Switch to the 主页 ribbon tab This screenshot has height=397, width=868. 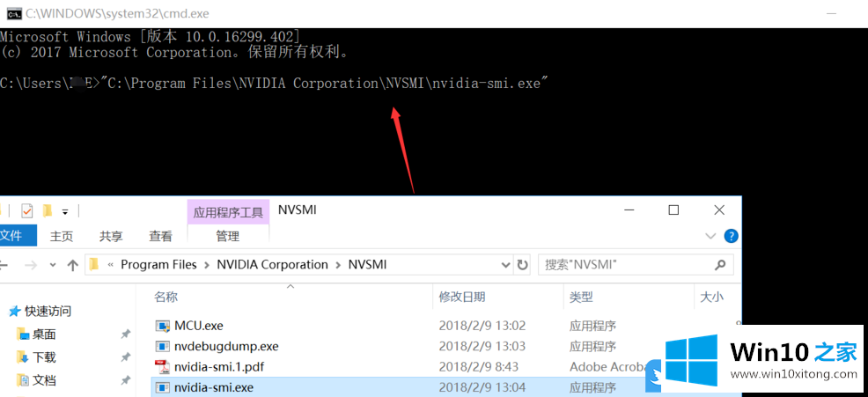point(62,237)
